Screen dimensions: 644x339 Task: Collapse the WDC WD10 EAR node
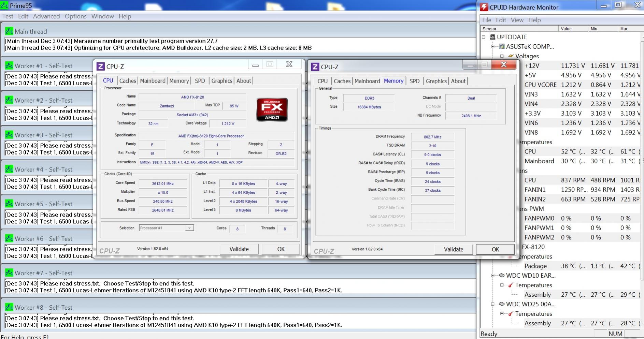tap(493, 276)
